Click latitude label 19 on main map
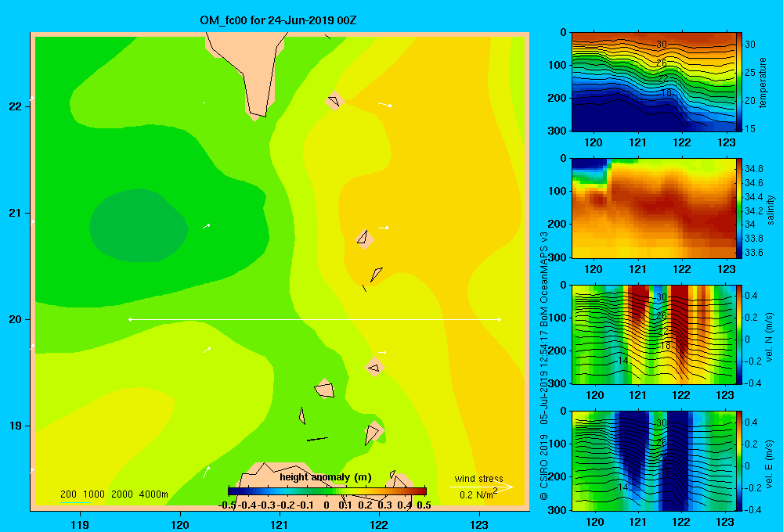Screen dimensions: 783x532 coord(15,426)
